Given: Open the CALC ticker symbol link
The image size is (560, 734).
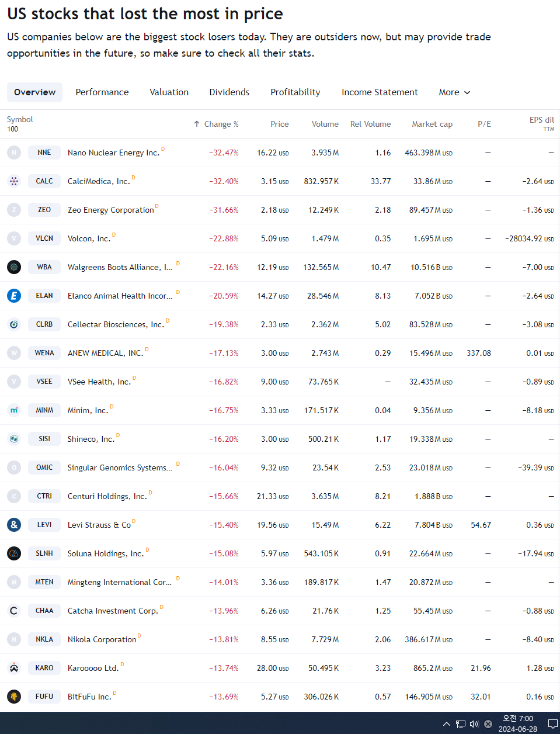Looking at the screenshot, I should [44, 181].
